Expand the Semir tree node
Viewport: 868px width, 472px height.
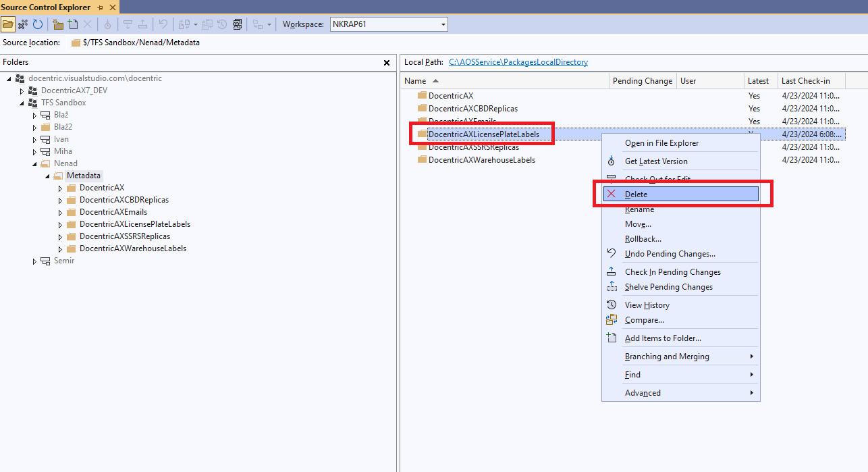click(x=34, y=261)
